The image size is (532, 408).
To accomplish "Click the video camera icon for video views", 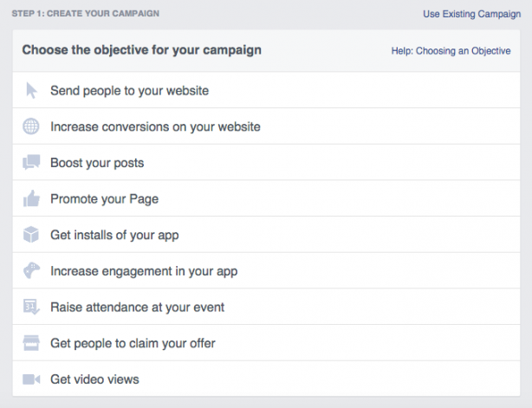I will pos(31,379).
